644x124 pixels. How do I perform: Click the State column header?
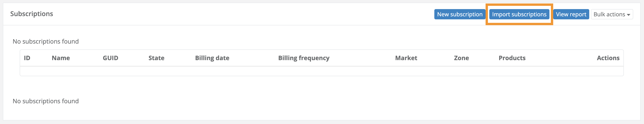pyautogui.click(x=156, y=58)
